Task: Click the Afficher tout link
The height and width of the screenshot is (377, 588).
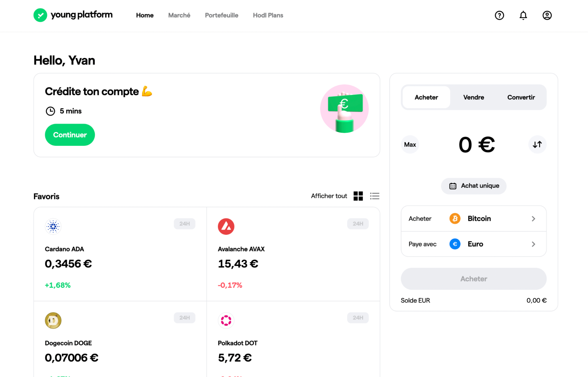Action: 329,196
